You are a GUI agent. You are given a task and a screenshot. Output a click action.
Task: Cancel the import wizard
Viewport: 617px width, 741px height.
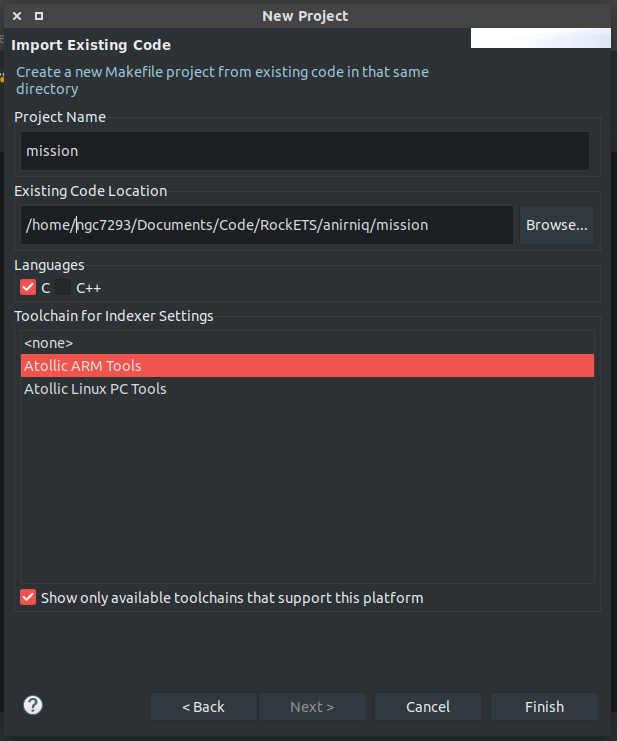(x=428, y=707)
